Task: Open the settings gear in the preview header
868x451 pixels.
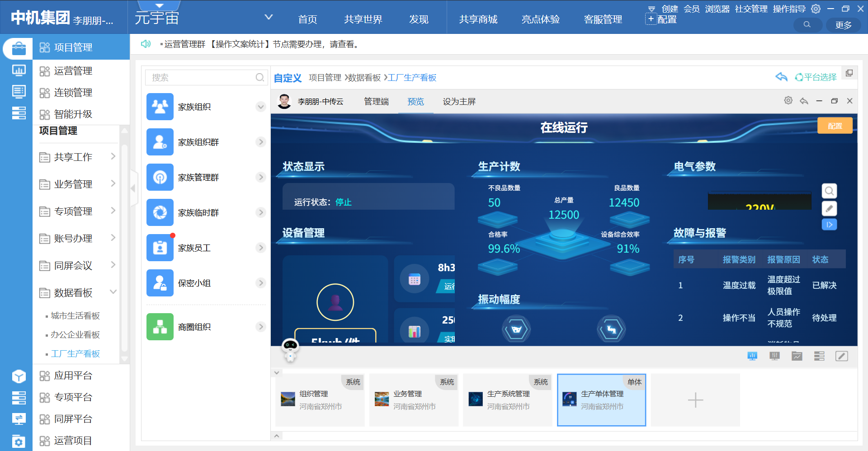Action: point(788,101)
